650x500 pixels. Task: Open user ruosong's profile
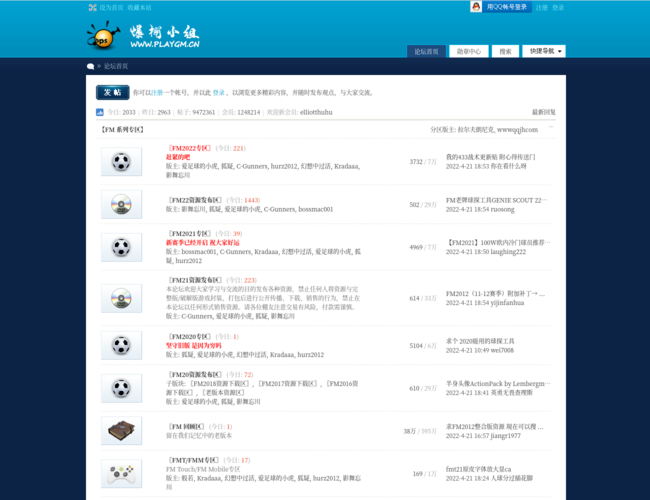[503, 209]
